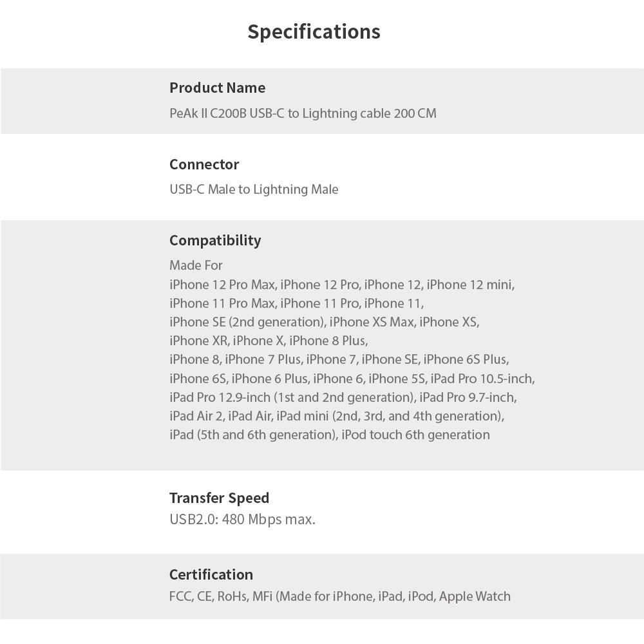The image size is (644, 644).
Task: Click the Connector heading
Action: (x=204, y=164)
